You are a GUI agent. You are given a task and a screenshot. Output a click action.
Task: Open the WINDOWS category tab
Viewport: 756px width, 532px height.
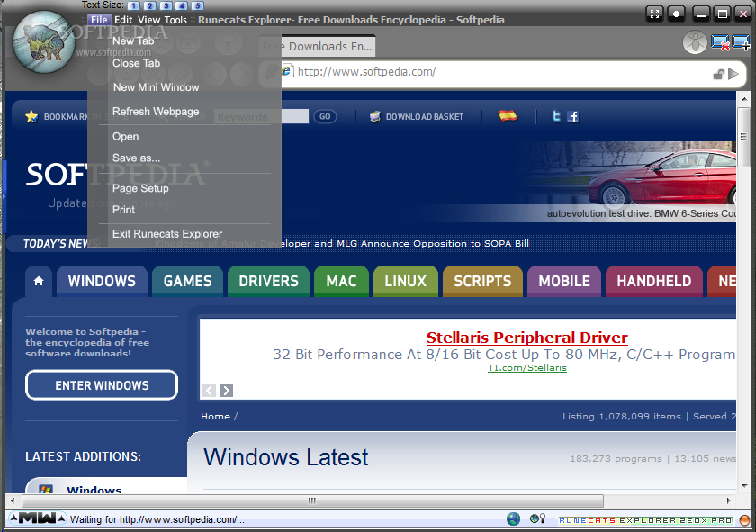(x=103, y=281)
